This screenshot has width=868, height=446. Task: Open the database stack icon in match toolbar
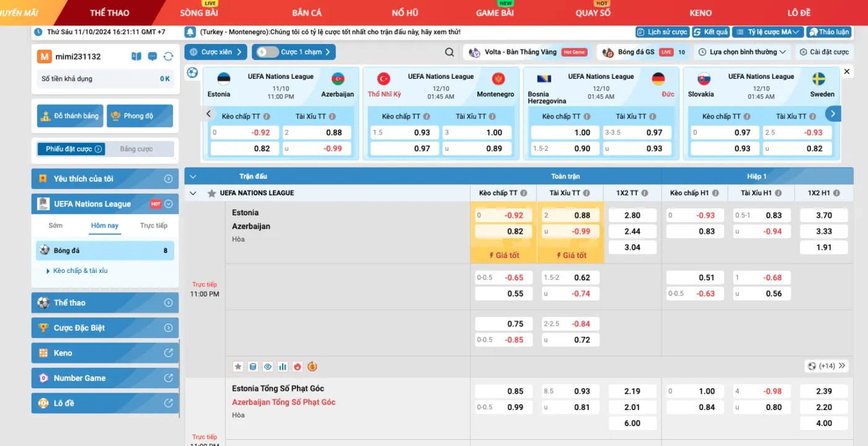(x=253, y=367)
